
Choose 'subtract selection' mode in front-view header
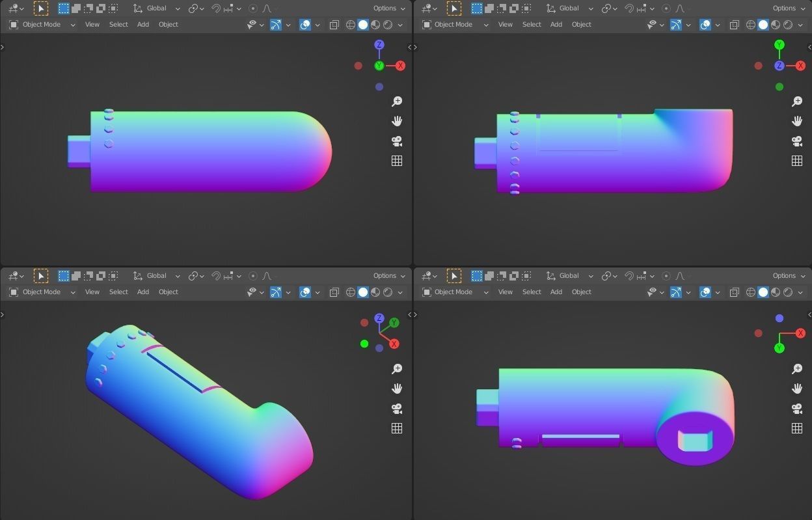[x=88, y=8]
